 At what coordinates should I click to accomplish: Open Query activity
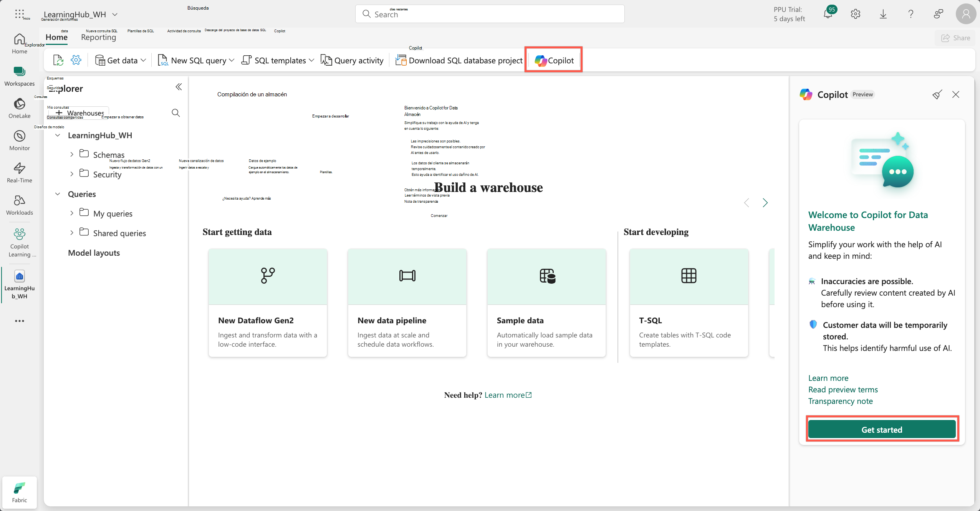click(352, 60)
